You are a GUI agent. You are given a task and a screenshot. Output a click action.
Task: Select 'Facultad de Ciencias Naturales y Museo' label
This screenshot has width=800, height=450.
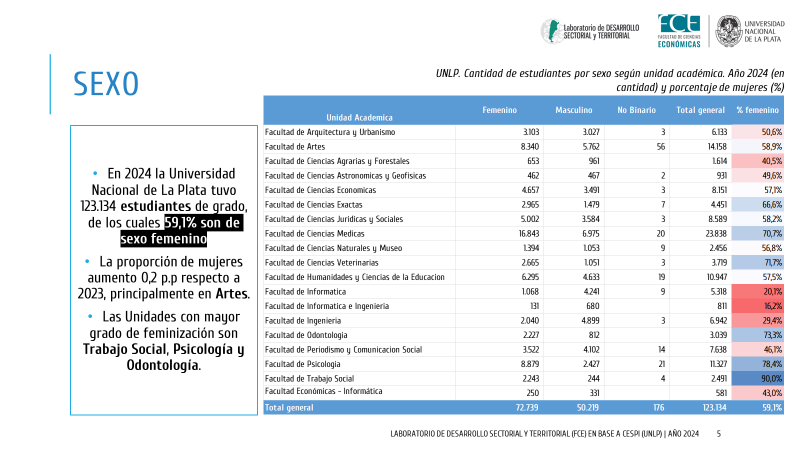[333, 248]
